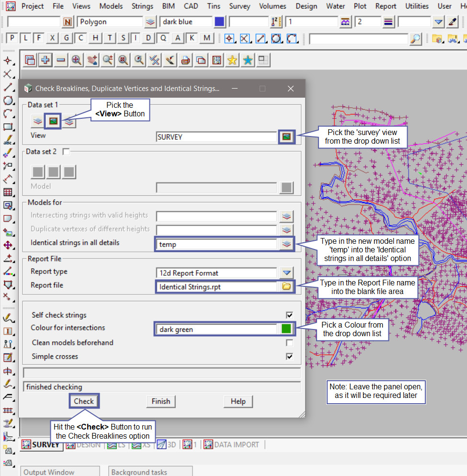The height and width of the screenshot is (476, 467).
Task: Enable Clean models beforehand checkbox
Action: coord(289,343)
